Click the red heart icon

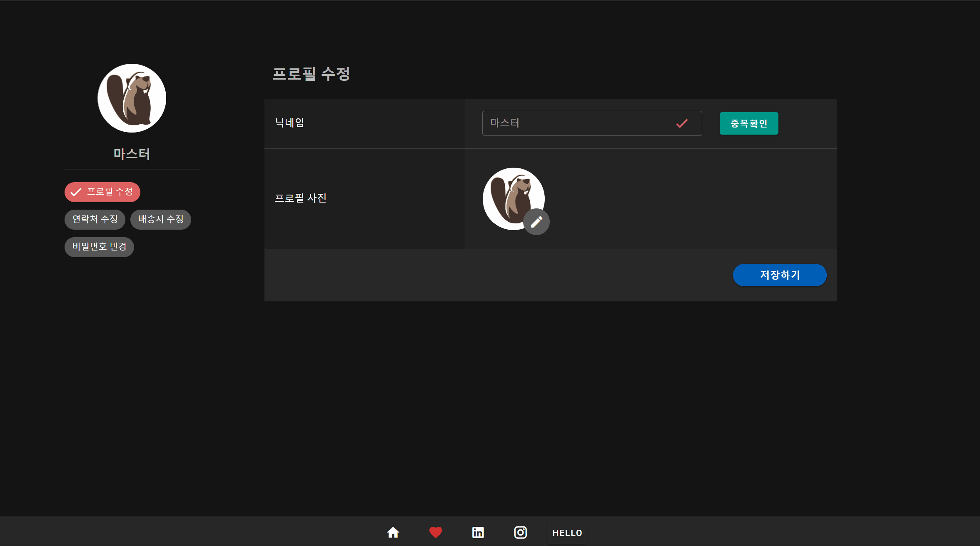pos(435,532)
